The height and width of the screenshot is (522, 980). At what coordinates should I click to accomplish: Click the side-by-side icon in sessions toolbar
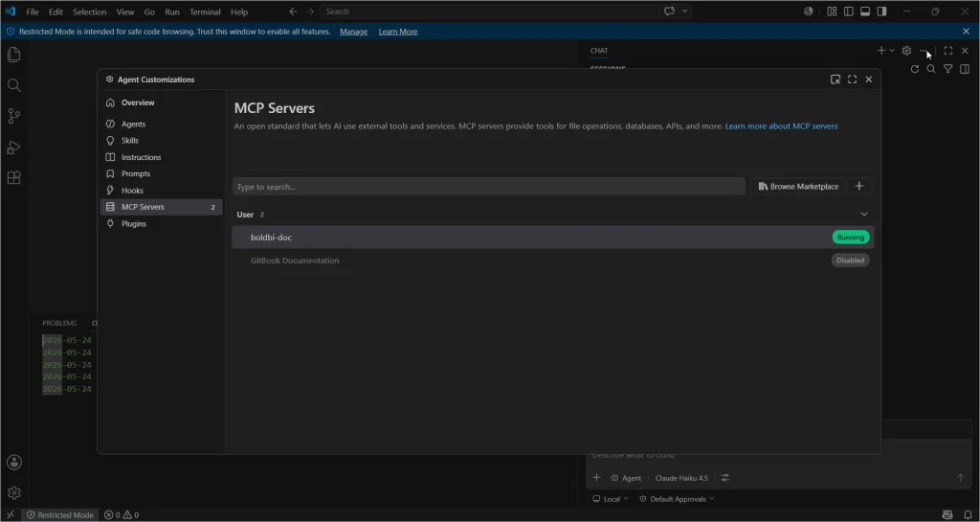coord(965,69)
